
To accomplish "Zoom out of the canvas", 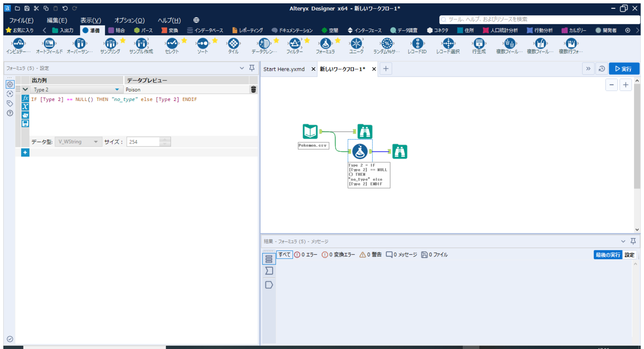I will 611,85.
